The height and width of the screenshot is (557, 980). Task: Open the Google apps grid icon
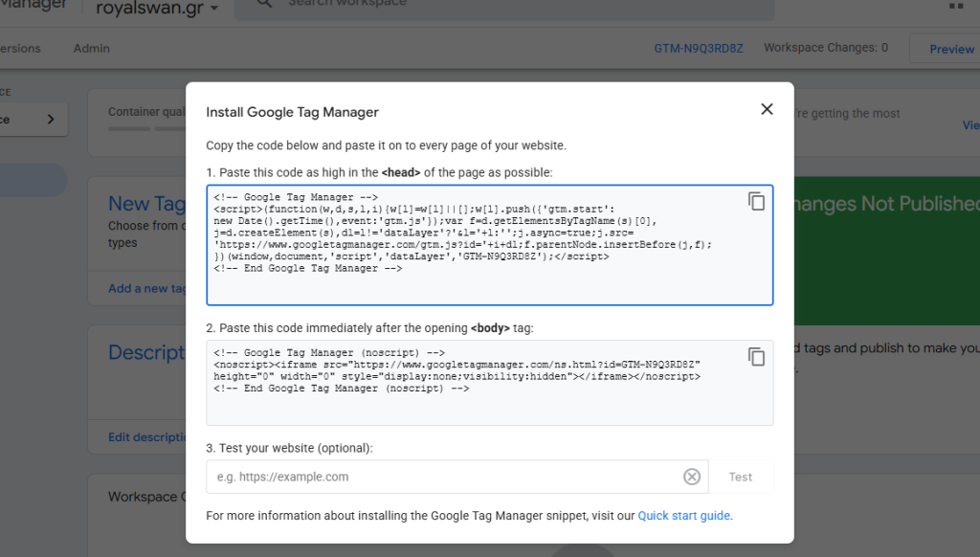point(956,5)
